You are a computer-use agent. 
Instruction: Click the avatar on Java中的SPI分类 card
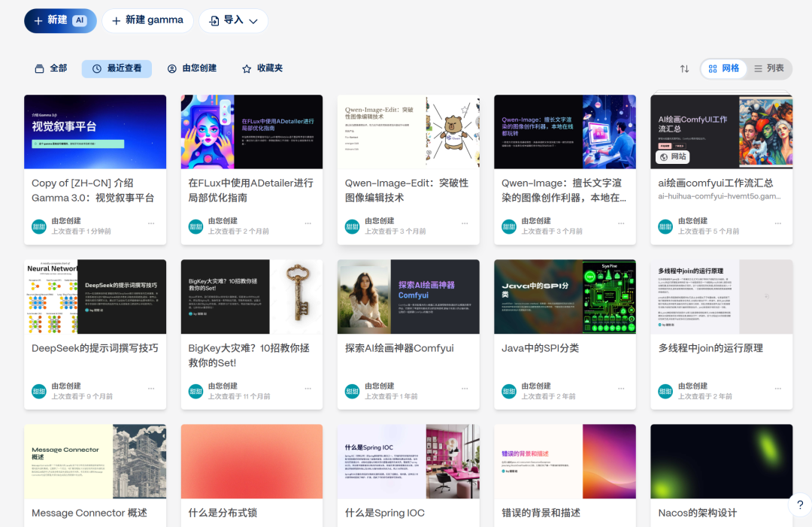click(509, 392)
